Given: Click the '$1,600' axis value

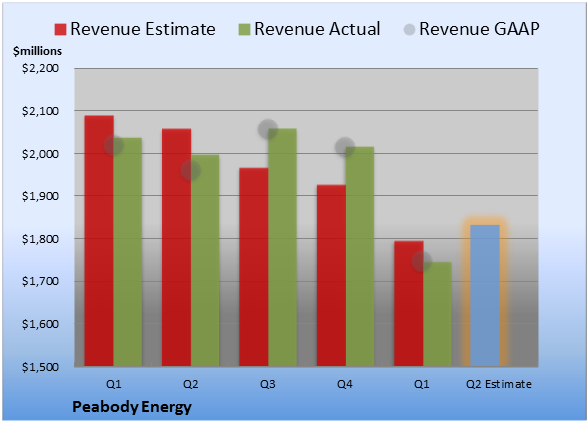Looking at the screenshot, I should [40, 324].
